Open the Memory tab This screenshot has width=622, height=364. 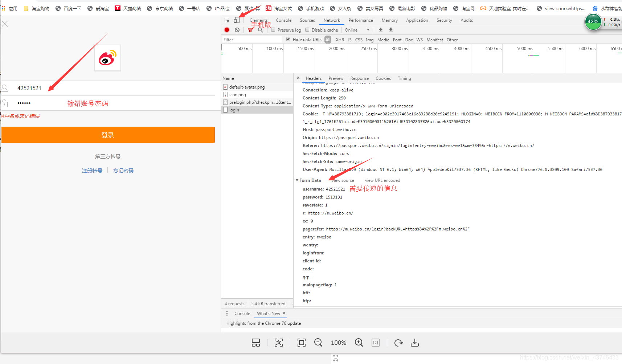tap(390, 20)
